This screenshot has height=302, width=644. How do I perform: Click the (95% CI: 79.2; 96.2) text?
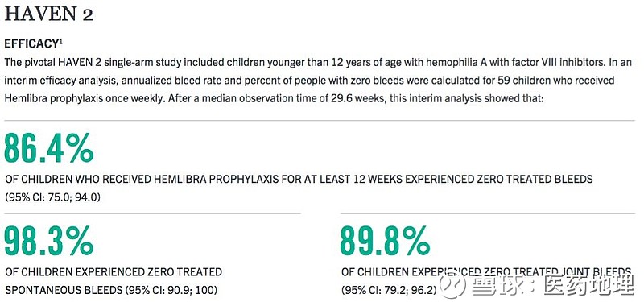coord(389,291)
